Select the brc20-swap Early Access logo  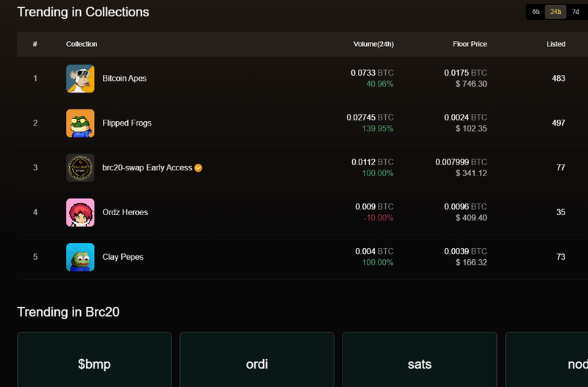tap(80, 167)
